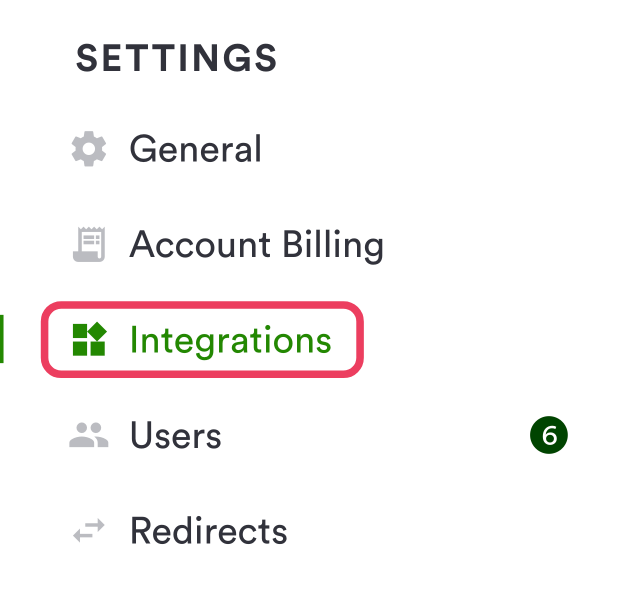This screenshot has height=605, width=617.
Task: Click the Users count badge showing 6
Action: click(x=548, y=435)
